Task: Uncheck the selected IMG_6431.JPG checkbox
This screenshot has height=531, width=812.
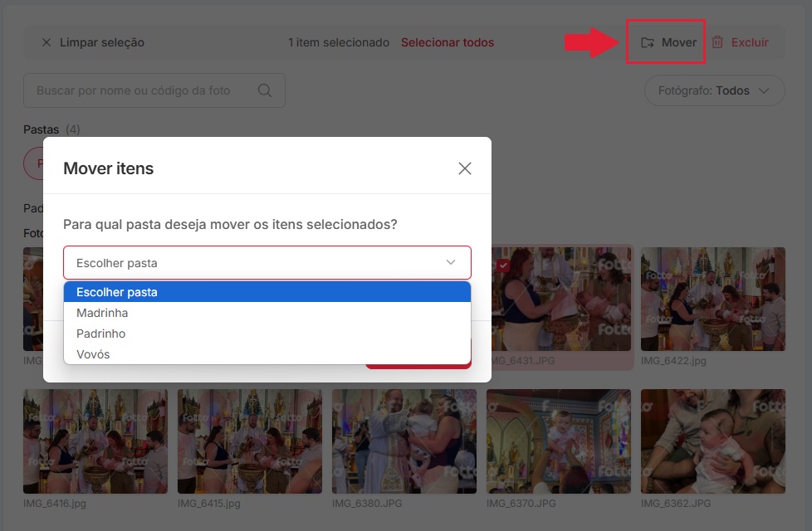Action: click(502, 265)
